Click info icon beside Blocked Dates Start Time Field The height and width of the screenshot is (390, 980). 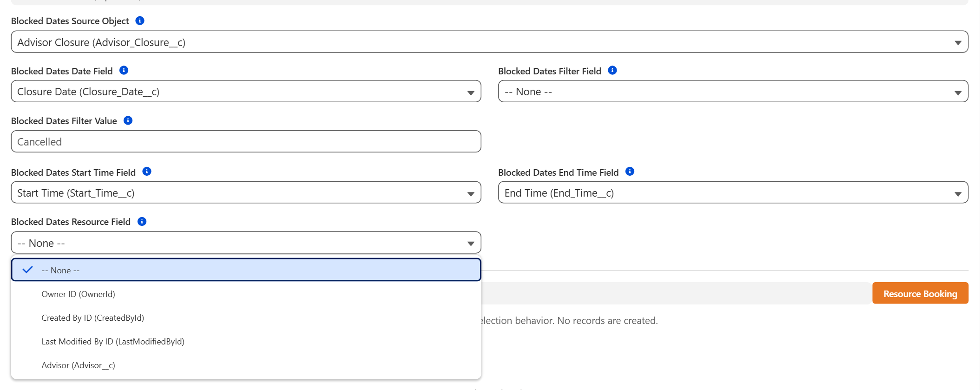pyautogui.click(x=147, y=172)
